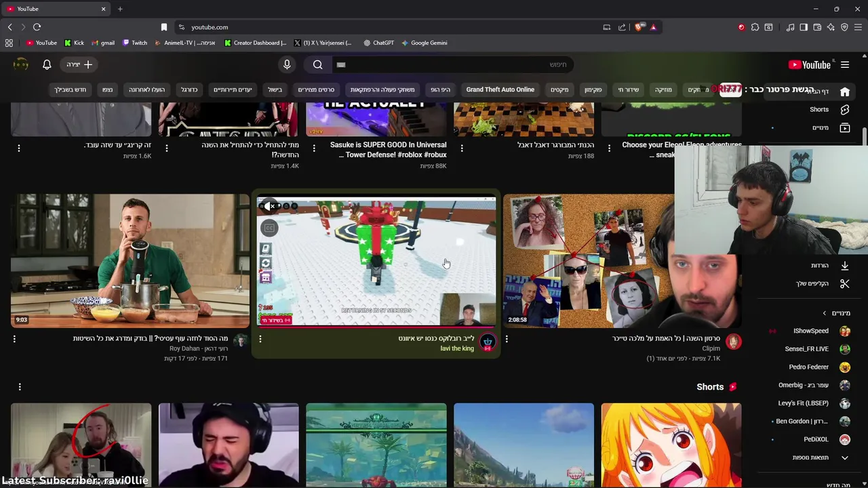
Task: Click the YouTube logo
Action: pos(810,65)
